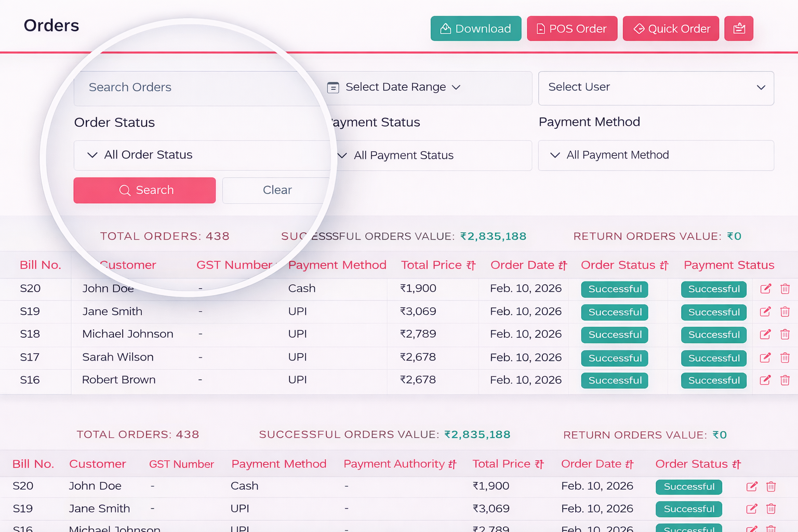This screenshot has width=798, height=532.
Task: Select the edit pencil icon on Sarah Wilson's row
Action: (x=765, y=357)
